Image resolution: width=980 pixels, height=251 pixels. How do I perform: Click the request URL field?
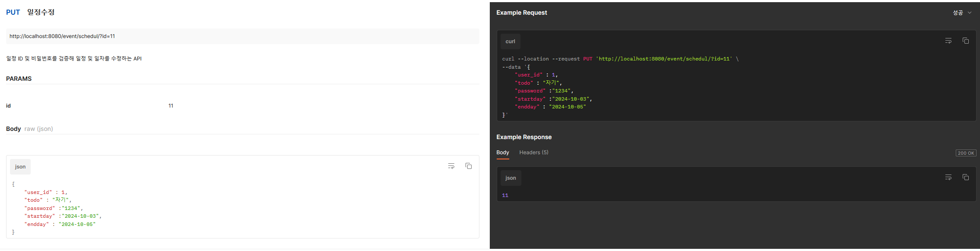click(x=242, y=36)
